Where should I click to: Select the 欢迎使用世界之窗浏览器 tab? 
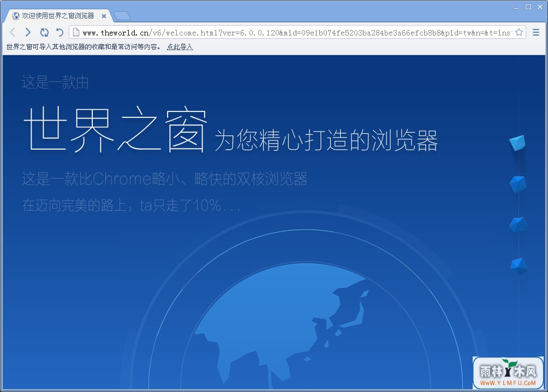(x=58, y=16)
